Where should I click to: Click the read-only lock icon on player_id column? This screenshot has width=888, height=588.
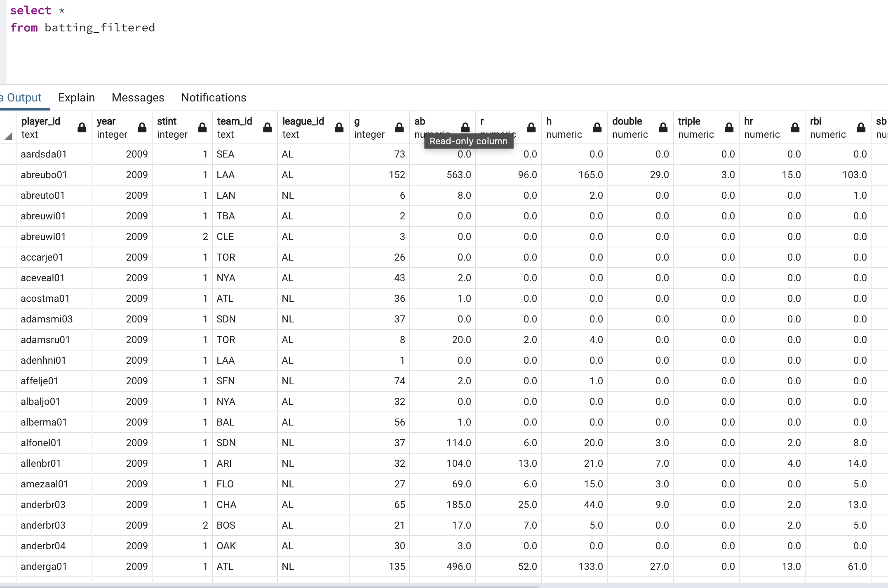[81, 128]
